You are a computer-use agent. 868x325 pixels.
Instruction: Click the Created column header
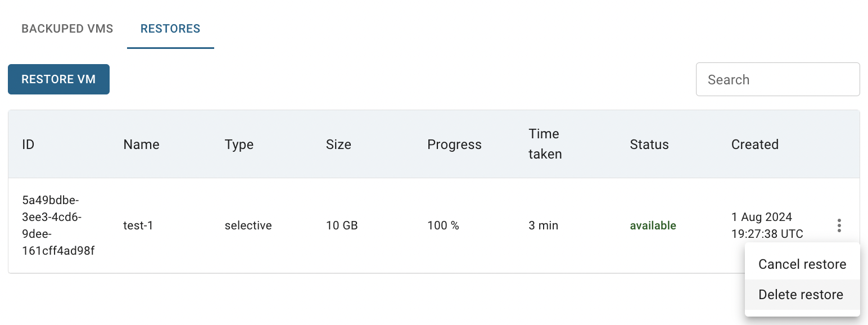pos(754,145)
